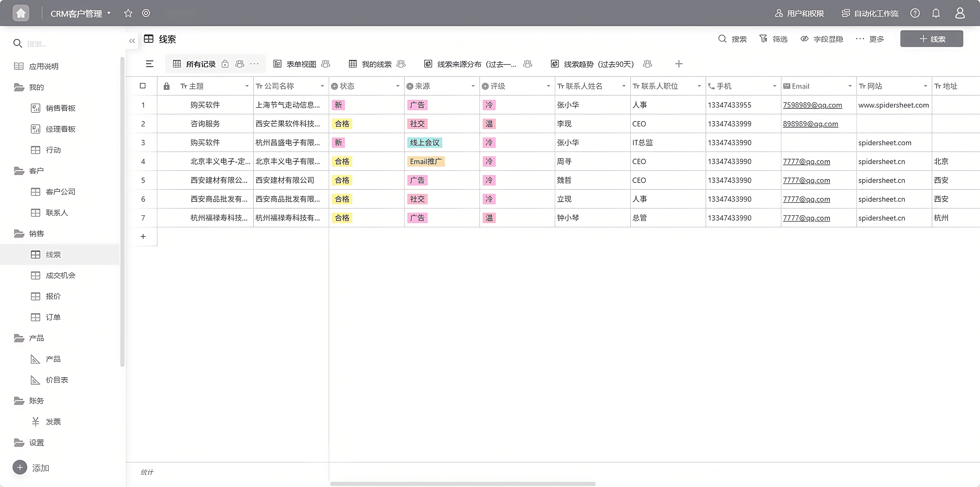Collapse 我的 folder in sidebar
The width and height of the screenshot is (980, 487).
point(29,87)
